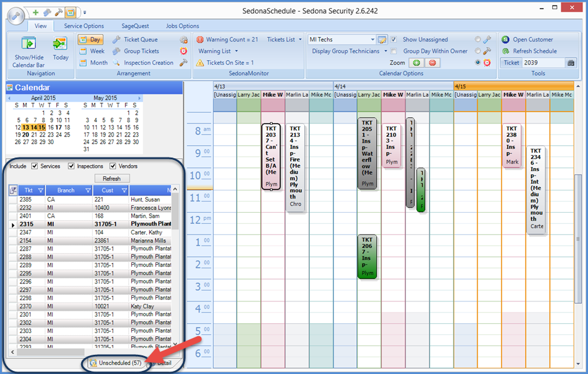
Task: Click Refresh Schedule
Action: (530, 51)
